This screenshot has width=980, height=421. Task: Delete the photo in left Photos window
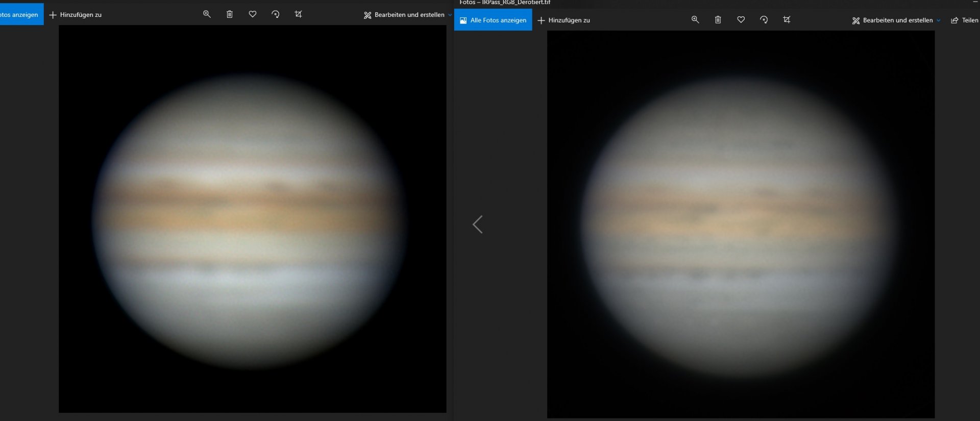click(230, 14)
